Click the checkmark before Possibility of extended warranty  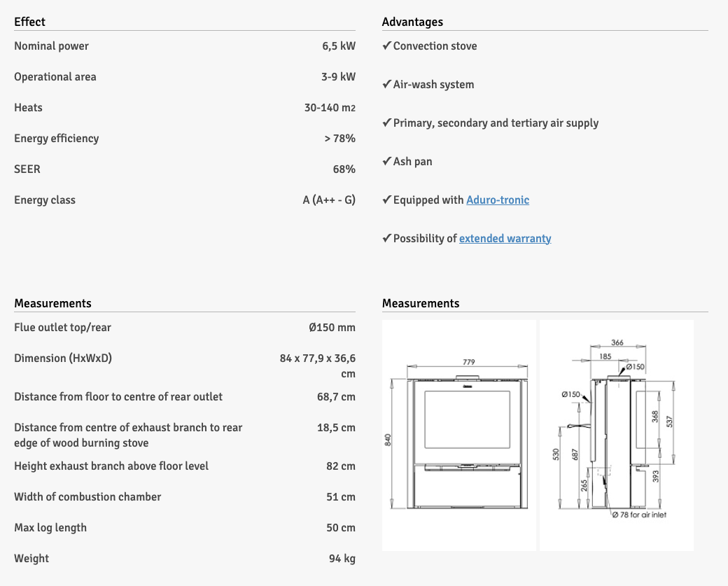click(386, 239)
